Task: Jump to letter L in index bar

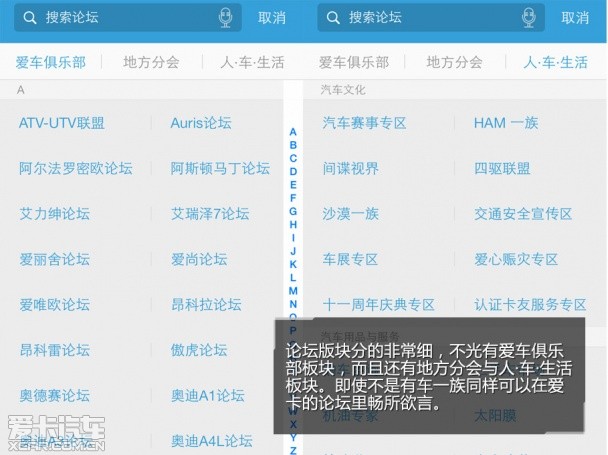Action: [293, 278]
